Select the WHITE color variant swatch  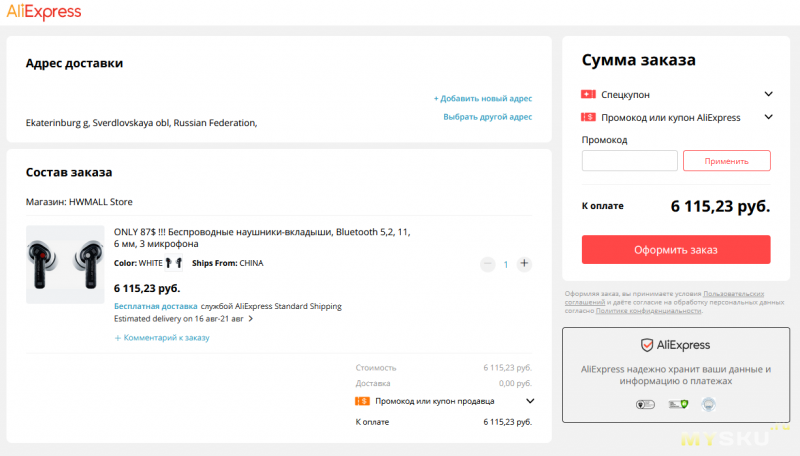173,263
